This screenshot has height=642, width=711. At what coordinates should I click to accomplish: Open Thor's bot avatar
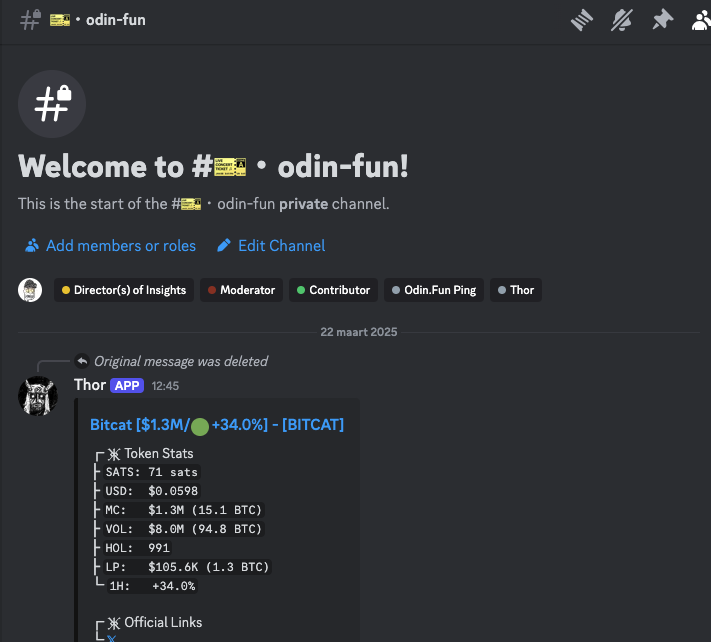click(38, 396)
